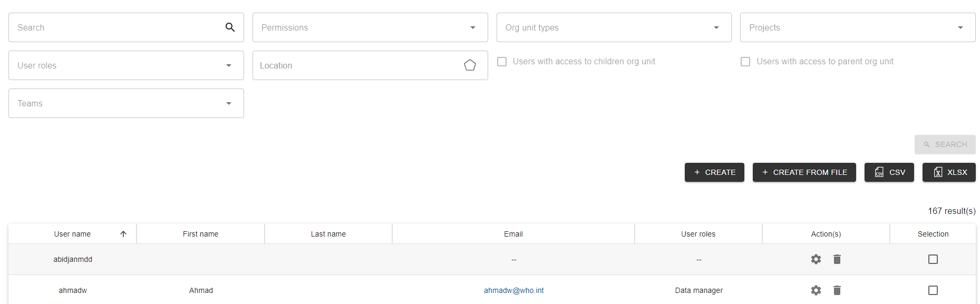980x304 pixels.
Task: Click the polygon icon in Location field
Action: click(x=470, y=65)
